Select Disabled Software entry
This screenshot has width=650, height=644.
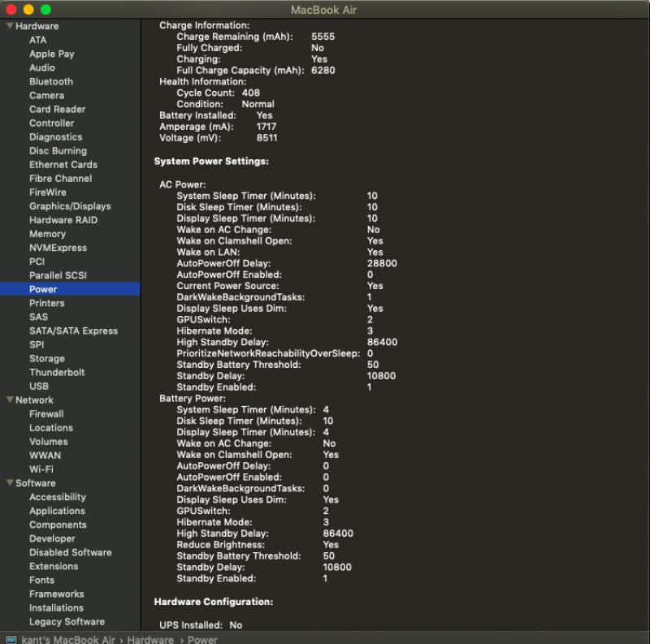coord(71,552)
